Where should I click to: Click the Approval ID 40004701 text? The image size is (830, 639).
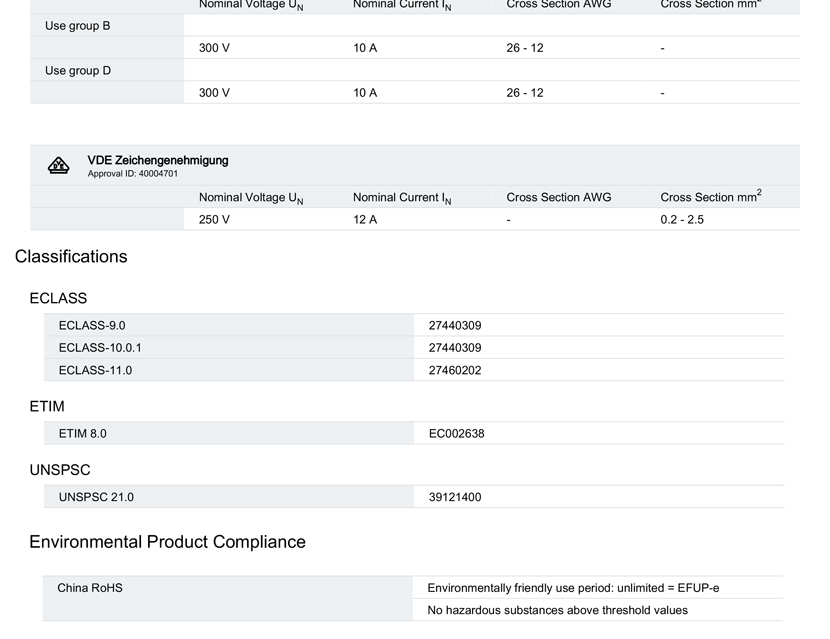pos(132,174)
